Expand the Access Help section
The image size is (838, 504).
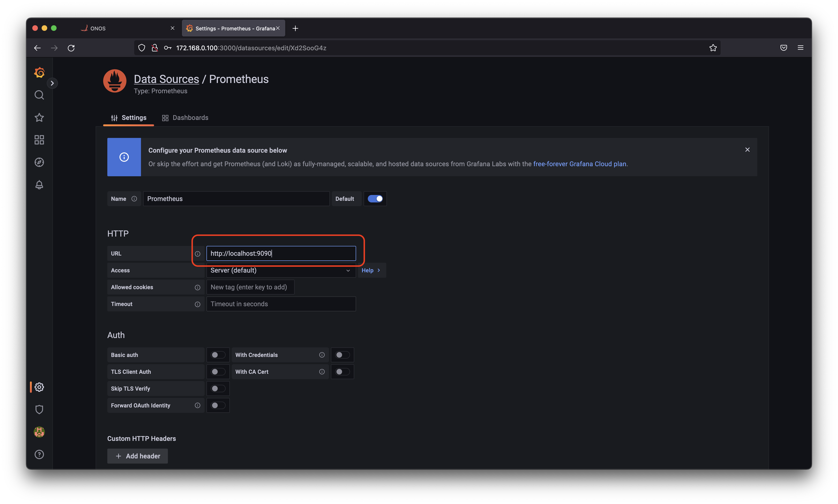[x=372, y=270]
